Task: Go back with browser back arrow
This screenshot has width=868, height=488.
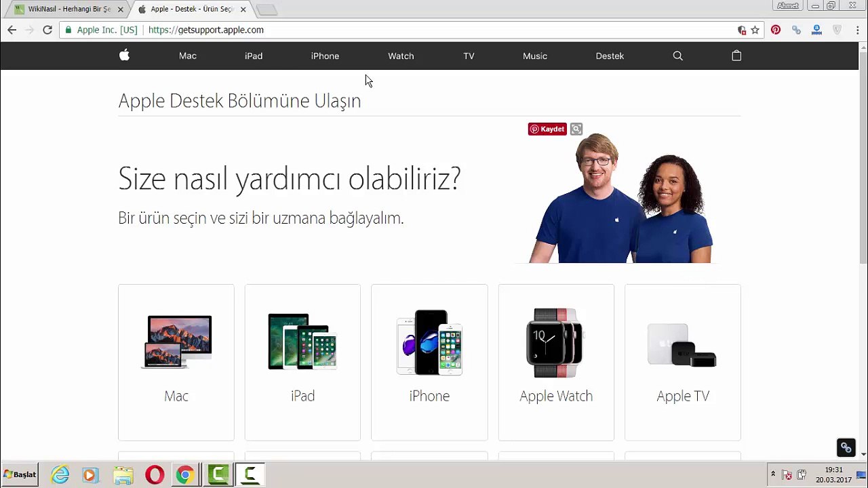Action: (12, 30)
